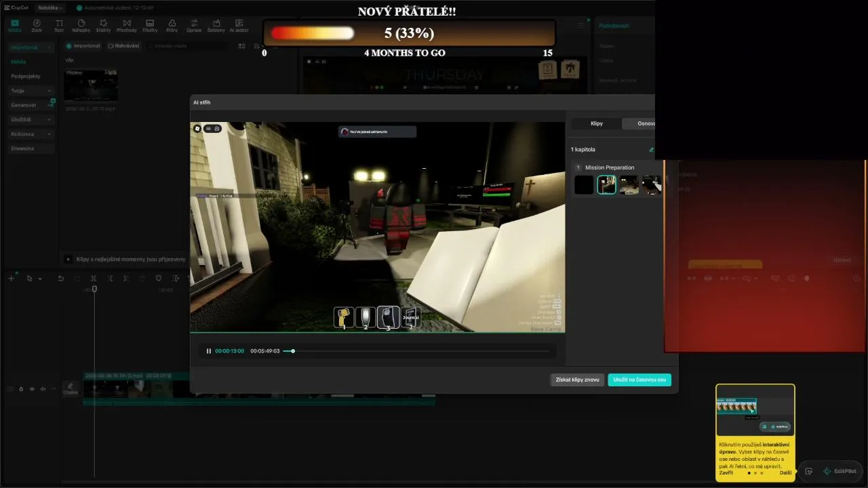
Task: Click the total duration 00:05:49:03
Action: tap(264, 351)
